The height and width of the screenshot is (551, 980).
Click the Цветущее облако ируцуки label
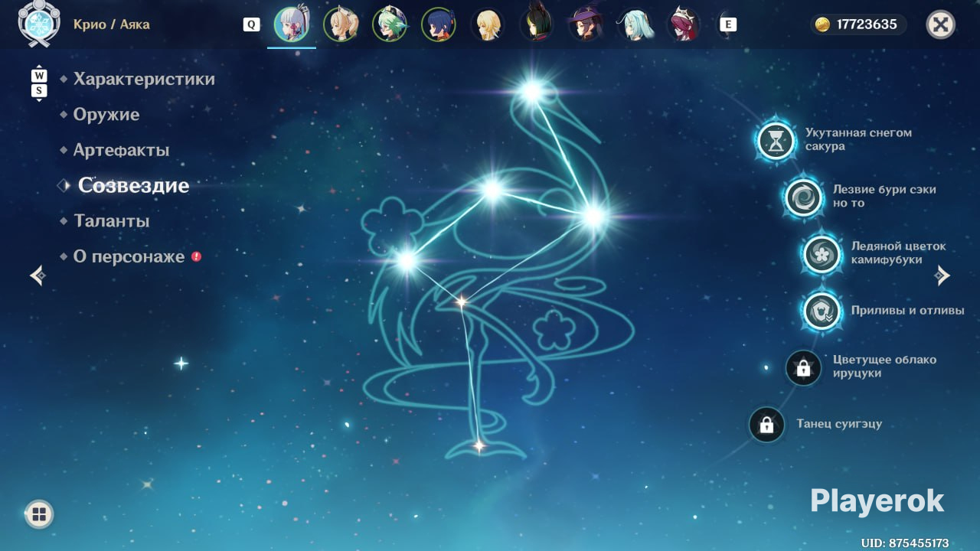(884, 367)
